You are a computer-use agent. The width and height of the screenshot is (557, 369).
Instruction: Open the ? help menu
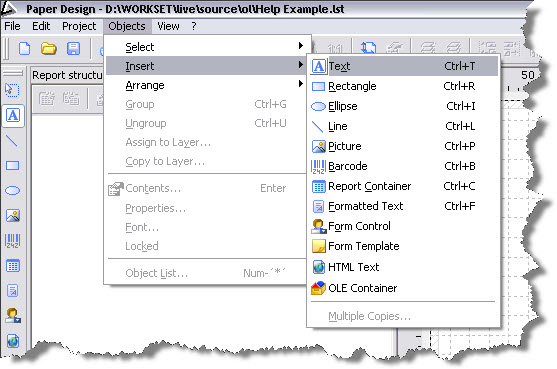(194, 26)
